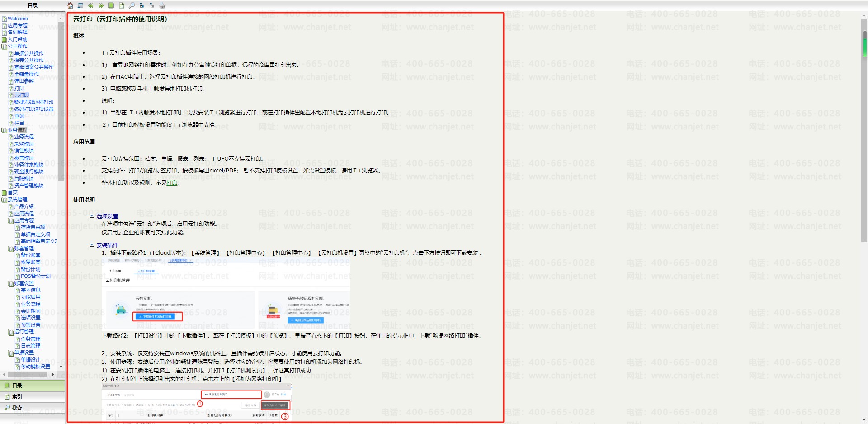Open 单据自定义项 topic

35,234
